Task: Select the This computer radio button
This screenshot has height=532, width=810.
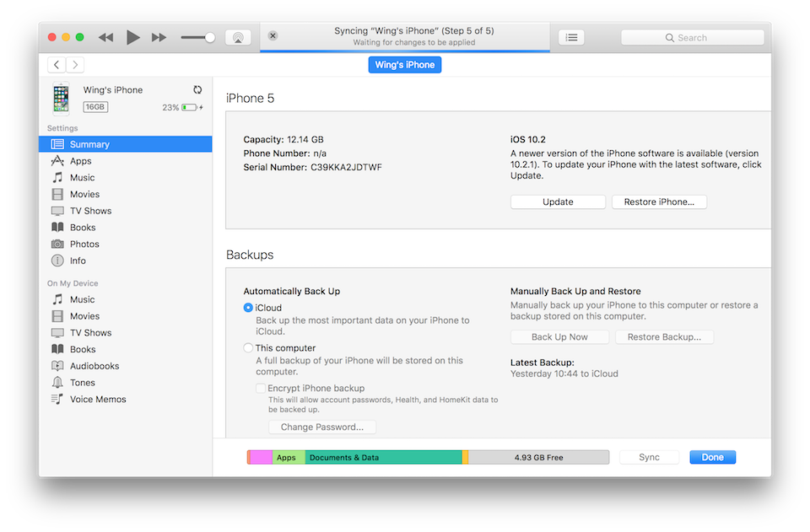Action: click(248, 348)
